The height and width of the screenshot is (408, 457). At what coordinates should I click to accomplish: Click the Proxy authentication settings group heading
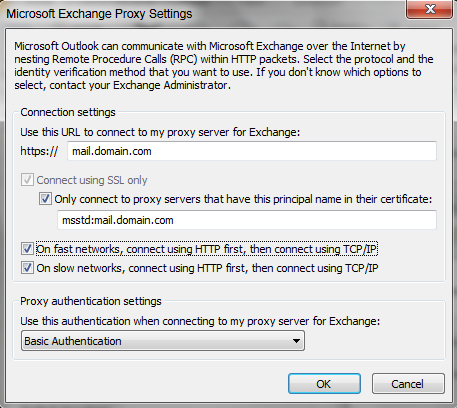click(91, 301)
